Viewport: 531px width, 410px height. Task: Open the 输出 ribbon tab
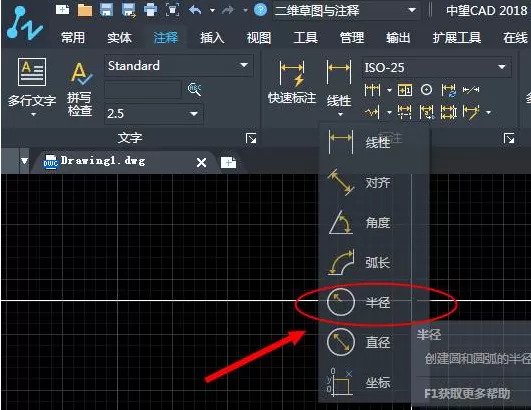point(398,37)
